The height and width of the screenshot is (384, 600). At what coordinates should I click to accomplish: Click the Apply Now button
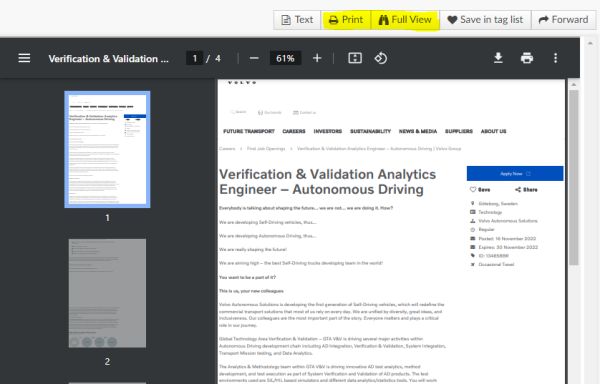(x=515, y=174)
